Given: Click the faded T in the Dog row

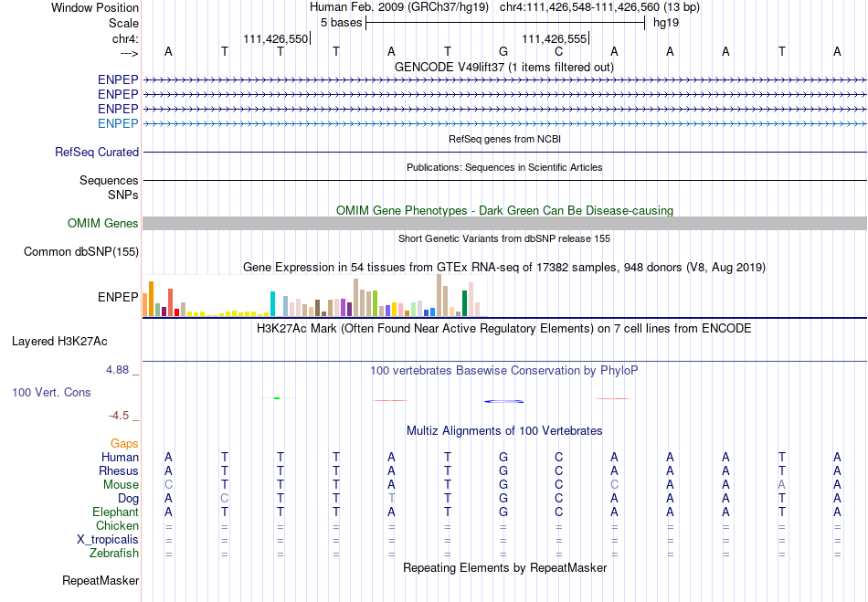Looking at the screenshot, I should pos(391,499).
